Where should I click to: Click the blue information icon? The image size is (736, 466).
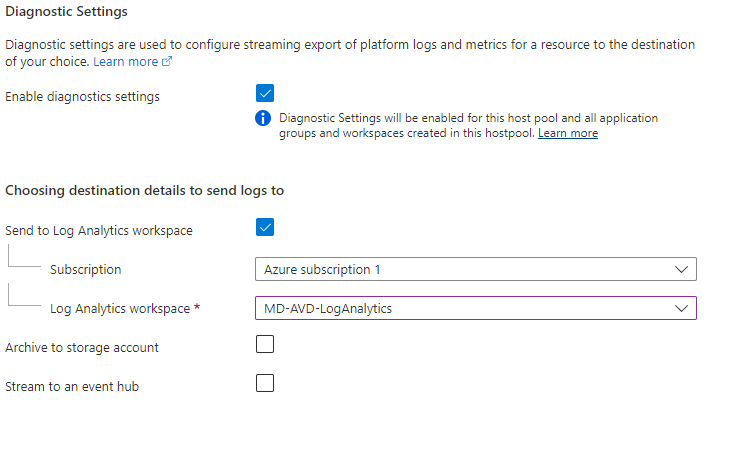tap(264, 118)
